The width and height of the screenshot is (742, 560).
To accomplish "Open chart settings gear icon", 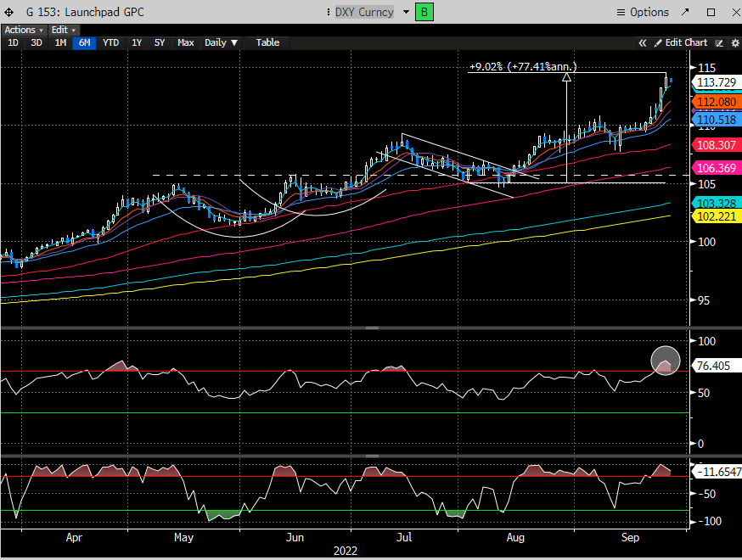I will pyautogui.click(x=734, y=42).
